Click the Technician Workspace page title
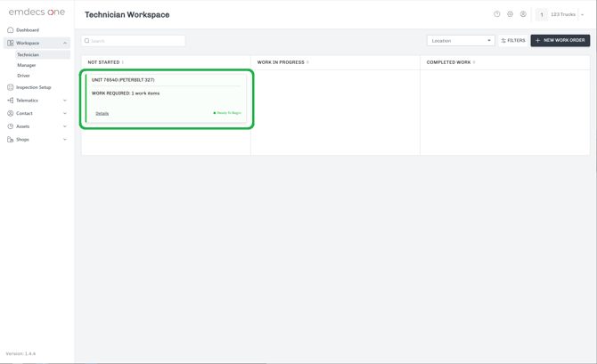 (127, 15)
